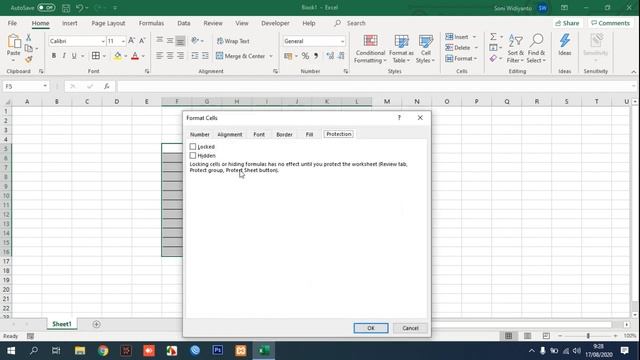Screen dimensions: 640x360
Task: Click OK in Format Cells dialog
Action: [x=371, y=328]
